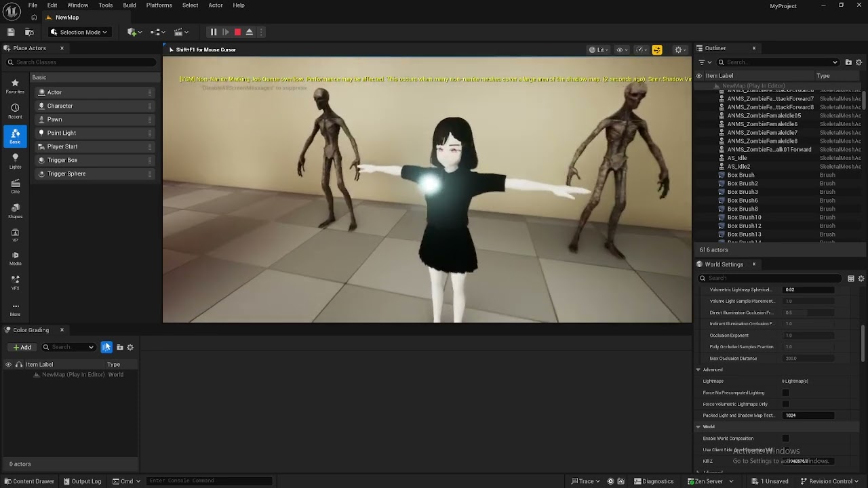This screenshot has width=868, height=488.
Task: Select the Character actor entry
Action: tap(94, 106)
